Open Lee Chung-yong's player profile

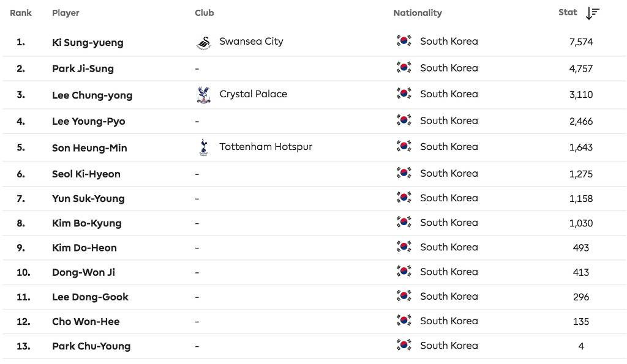[92, 95]
